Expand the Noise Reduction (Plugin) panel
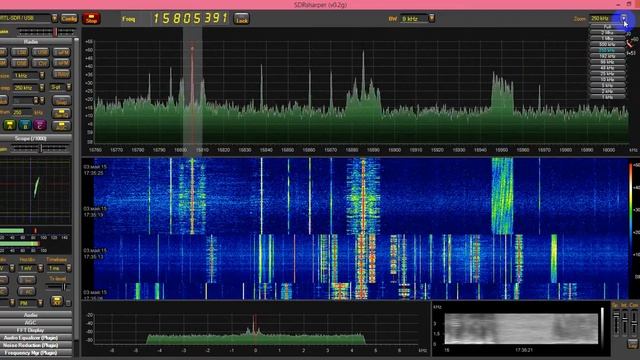Image resolution: width=640 pixels, height=360 pixels. click(36, 345)
